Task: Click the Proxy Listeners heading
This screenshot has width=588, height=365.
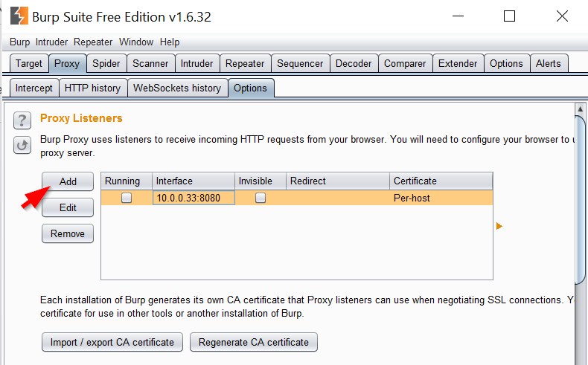Action: (81, 118)
